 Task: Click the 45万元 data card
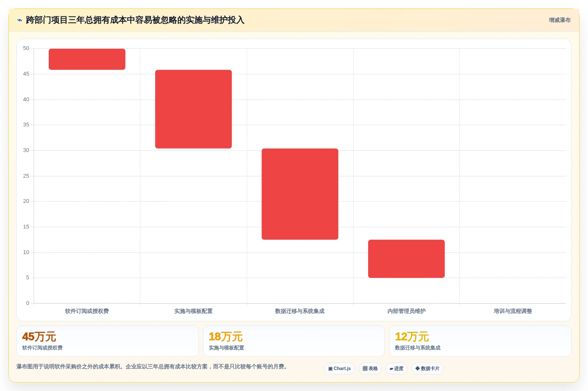pyautogui.click(x=108, y=341)
